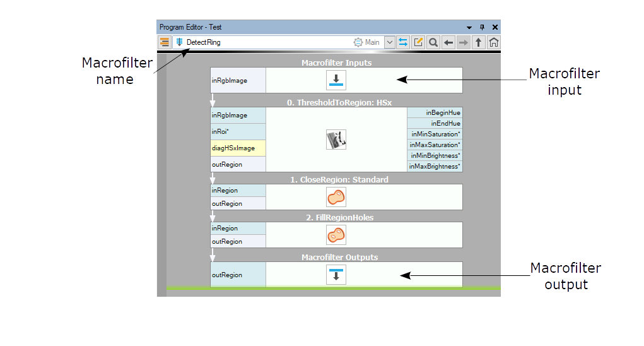This screenshot has width=644, height=346.
Task: Click the home icon in toolbar
Action: pyautogui.click(x=494, y=42)
